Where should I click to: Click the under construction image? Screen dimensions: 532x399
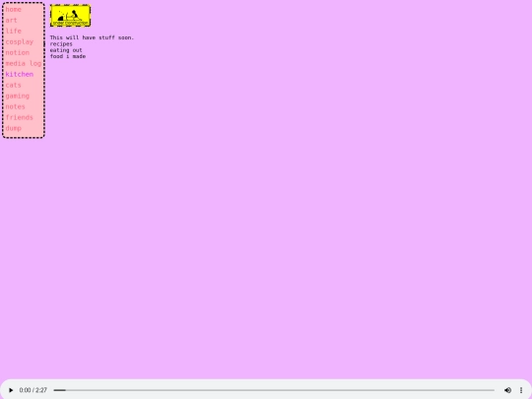tap(70, 15)
